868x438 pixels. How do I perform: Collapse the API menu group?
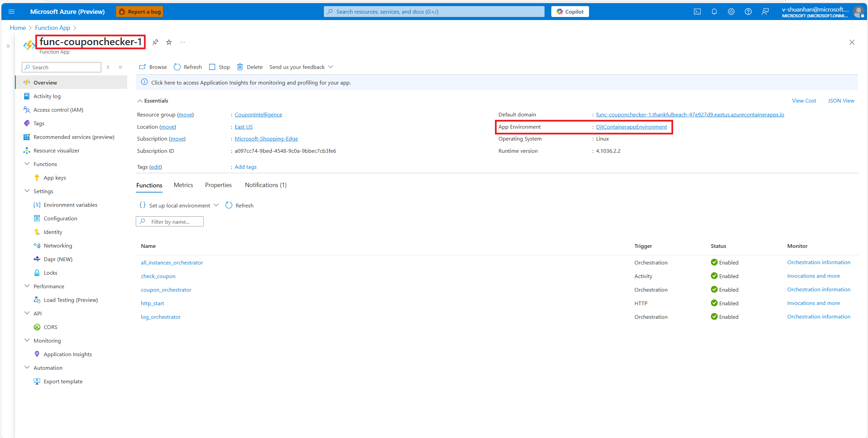27,313
